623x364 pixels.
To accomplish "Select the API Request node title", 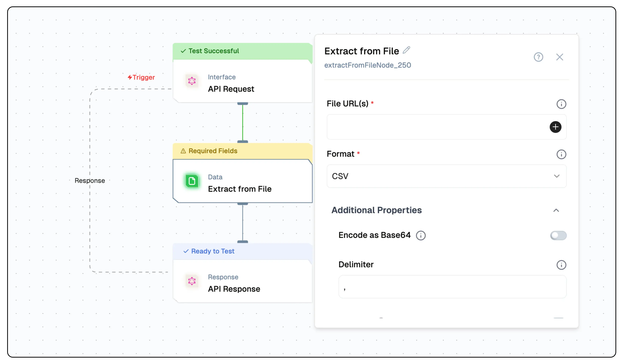I will click(231, 89).
